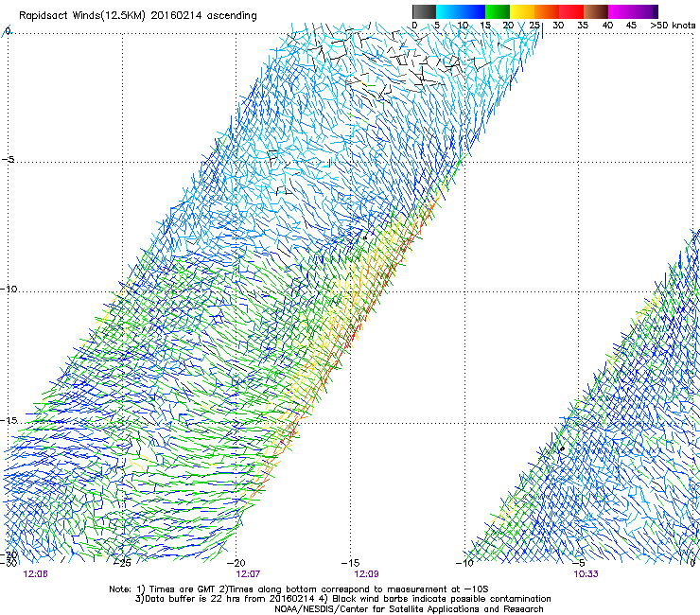Click the '12:09' swath time label
The image size is (700, 615).
pos(366,574)
